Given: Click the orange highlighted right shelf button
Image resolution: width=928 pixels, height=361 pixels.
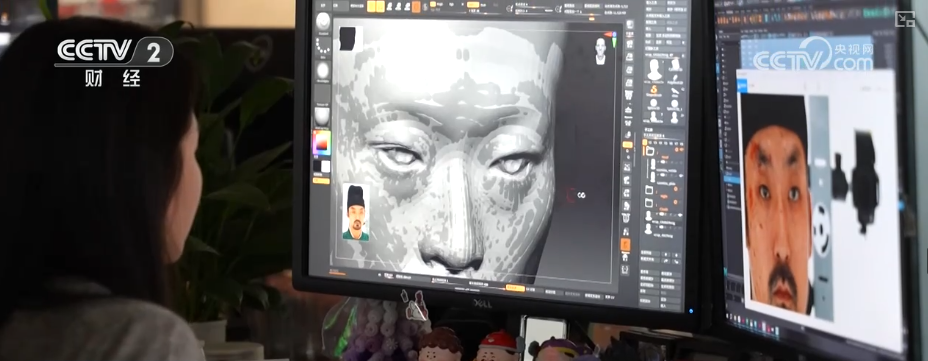Looking at the screenshot, I should tap(625, 244).
